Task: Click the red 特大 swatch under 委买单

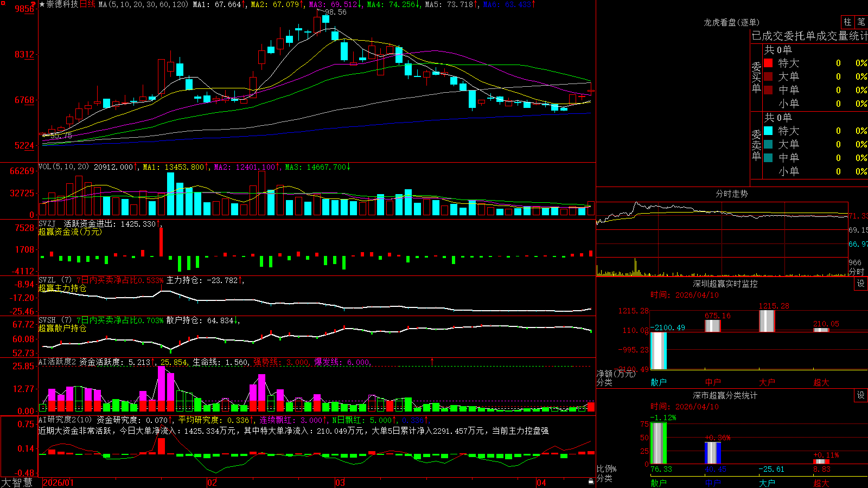Action: point(768,63)
